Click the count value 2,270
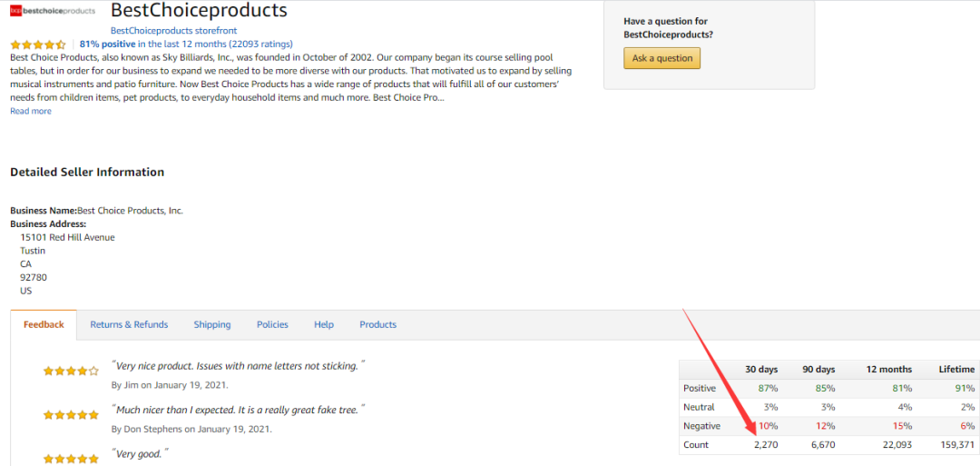 [x=765, y=445]
